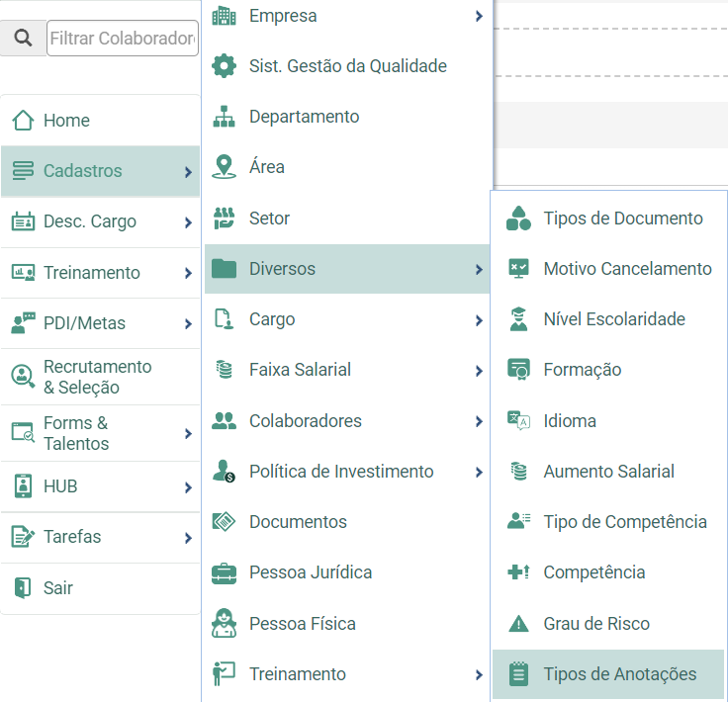The width and height of the screenshot is (728, 702).
Task: Click the Área map pin icon
Action: [x=224, y=166]
